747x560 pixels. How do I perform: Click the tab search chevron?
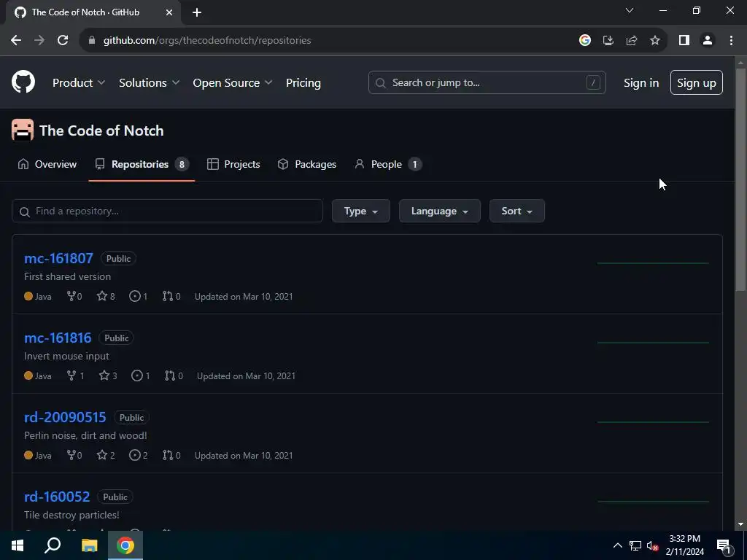[630, 10]
